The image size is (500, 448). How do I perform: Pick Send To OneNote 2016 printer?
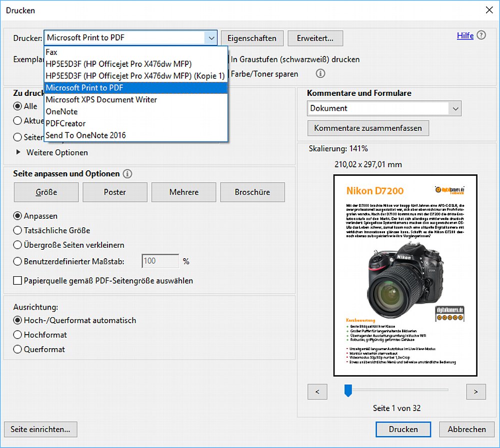[85, 135]
